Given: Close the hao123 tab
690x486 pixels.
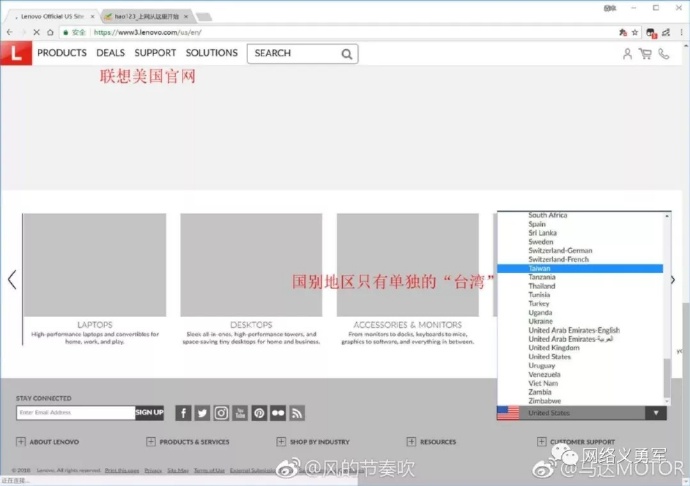Looking at the screenshot, I should [186, 16].
